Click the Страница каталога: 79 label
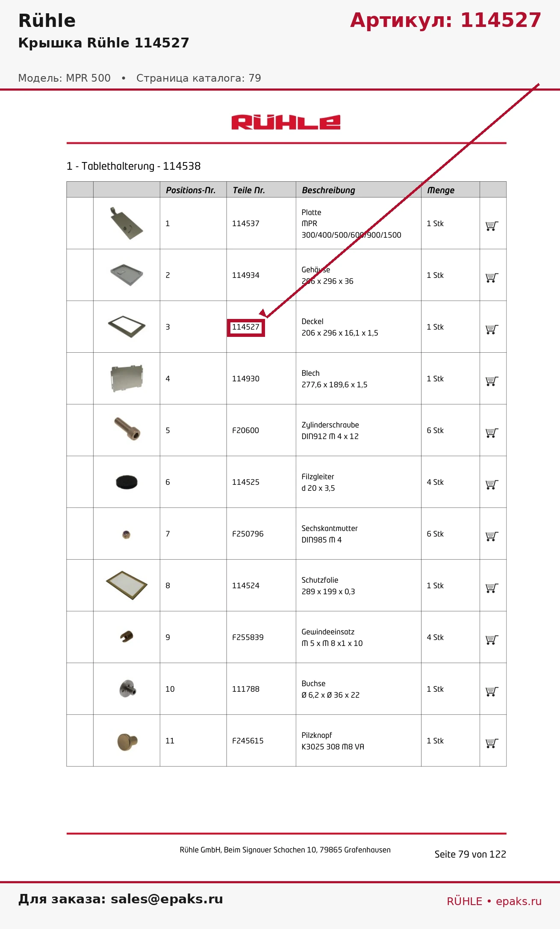Screen dimensions: 560x929 (x=199, y=78)
